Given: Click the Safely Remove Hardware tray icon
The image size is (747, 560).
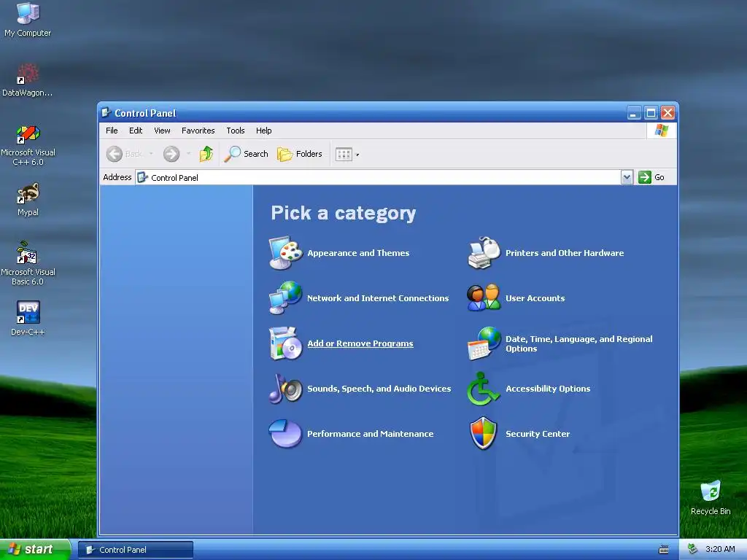Looking at the screenshot, I should [693, 549].
